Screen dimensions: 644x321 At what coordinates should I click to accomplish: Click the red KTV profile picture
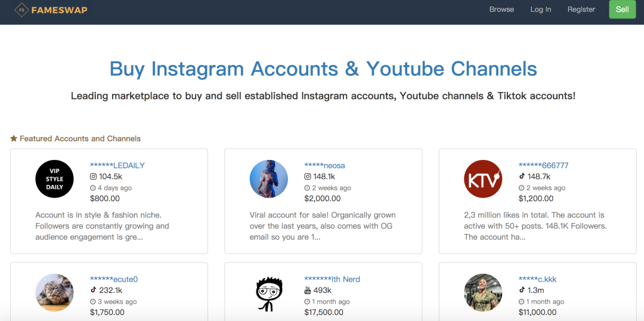coord(483,179)
